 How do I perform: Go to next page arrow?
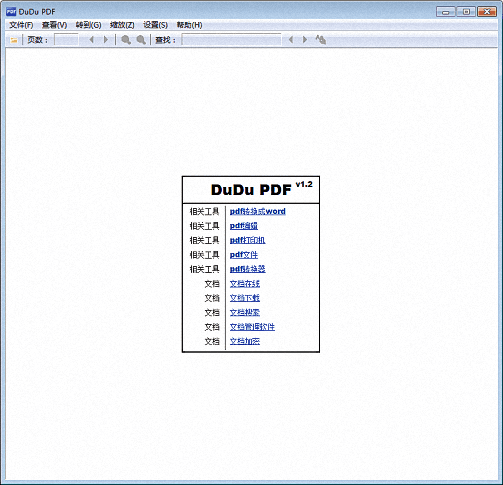[106, 40]
